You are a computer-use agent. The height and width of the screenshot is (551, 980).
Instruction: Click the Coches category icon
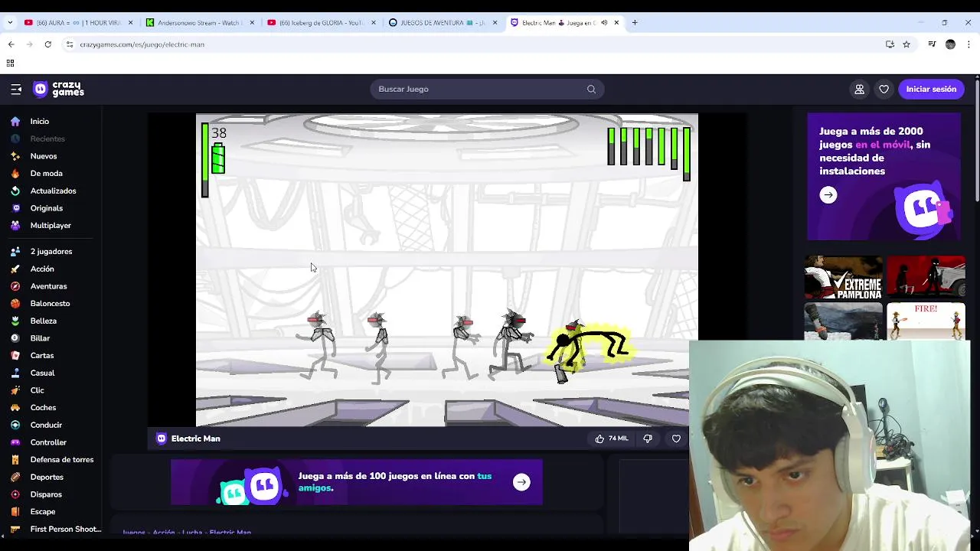[x=15, y=408]
